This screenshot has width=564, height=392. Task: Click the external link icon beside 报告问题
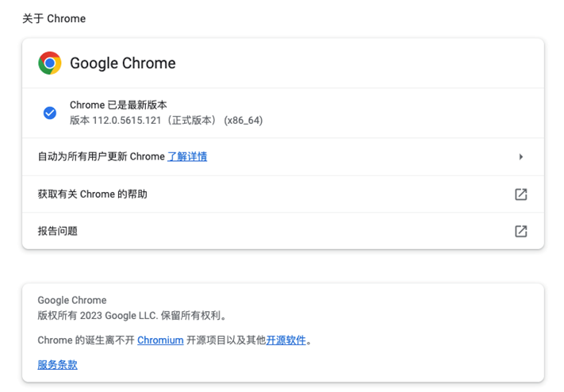(x=520, y=231)
